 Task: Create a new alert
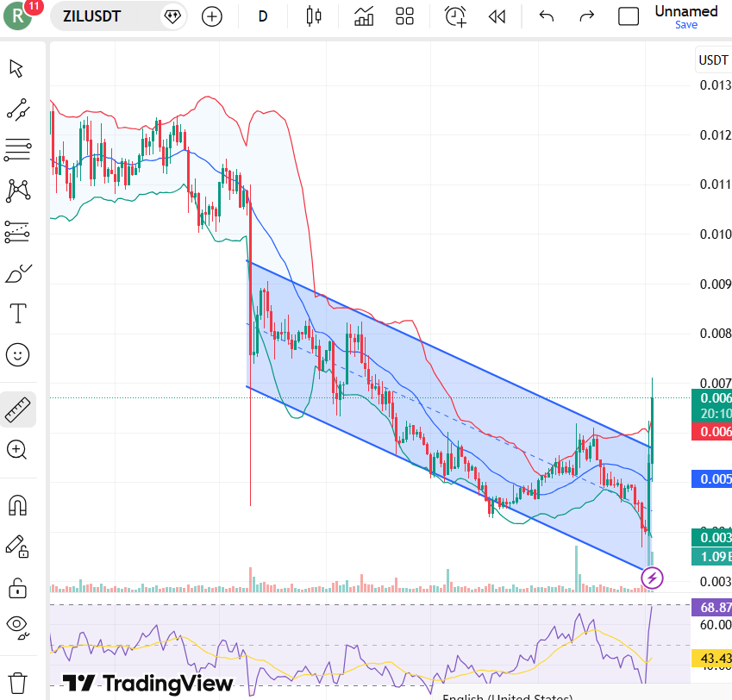coord(454,16)
